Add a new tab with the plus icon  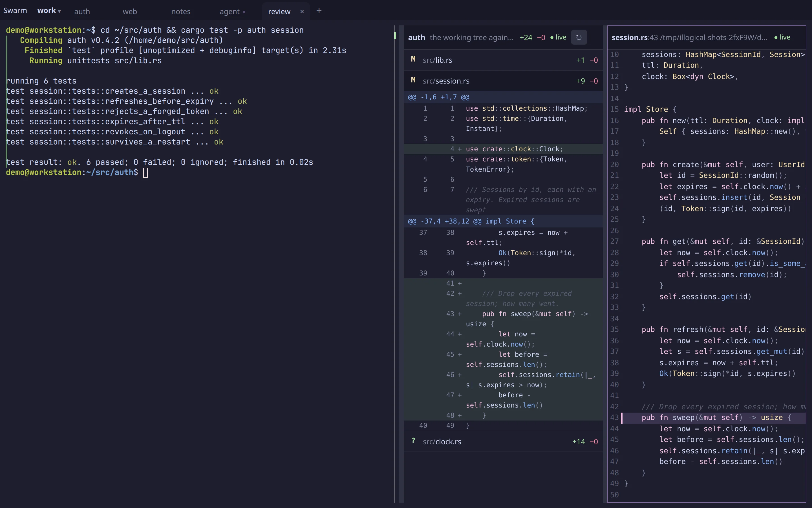[319, 11]
